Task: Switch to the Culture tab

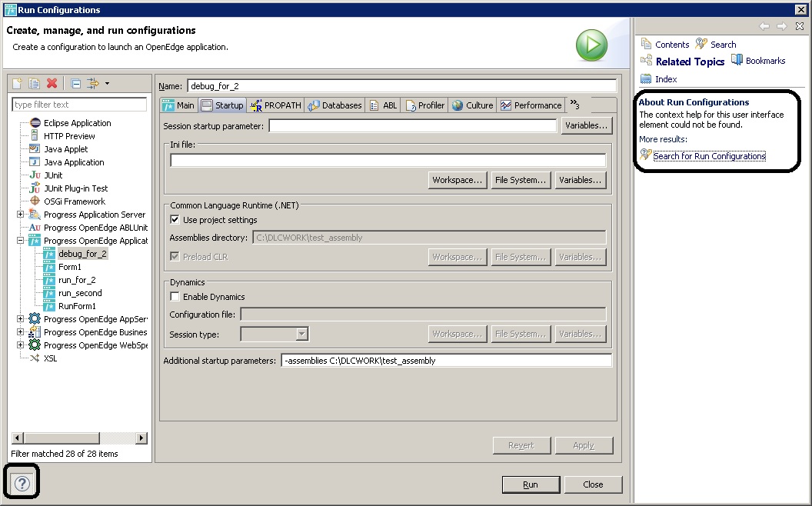Action: [x=473, y=105]
